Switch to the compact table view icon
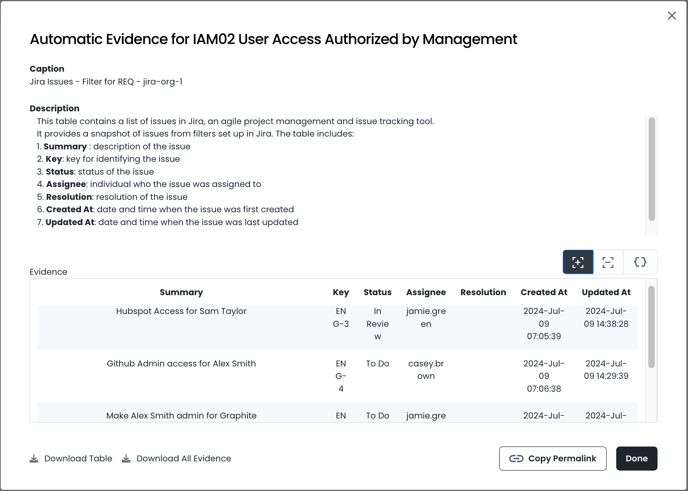688x491 pixels. pyautogui.click(x=608, y=262)
